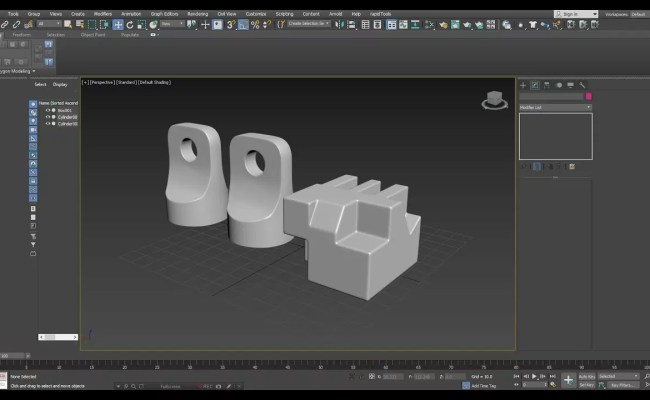Screen dimensions: 650x400
Task: Click the Auto Key button
Action: click(587, 376)
